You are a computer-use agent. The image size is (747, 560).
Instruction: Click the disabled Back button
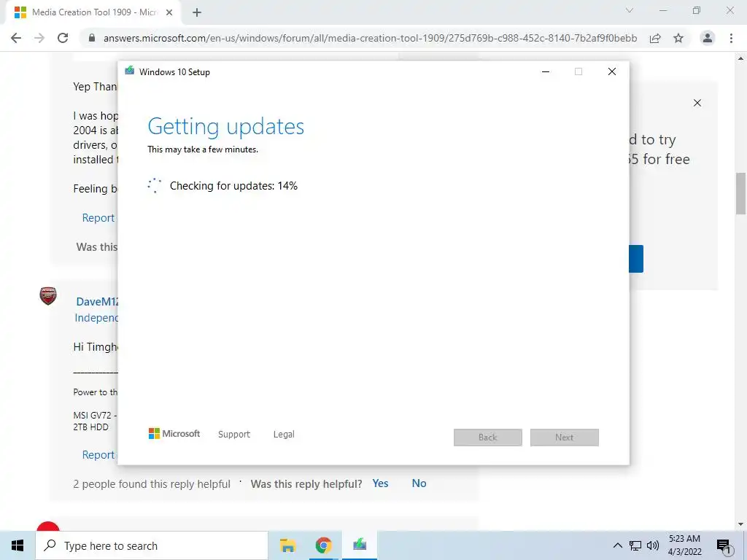pos(488,437)
